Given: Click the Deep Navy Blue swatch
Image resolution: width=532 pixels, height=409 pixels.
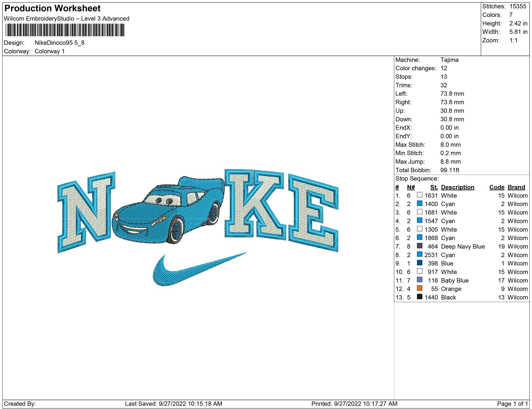Looking at the screenshot, I should 419,246.
